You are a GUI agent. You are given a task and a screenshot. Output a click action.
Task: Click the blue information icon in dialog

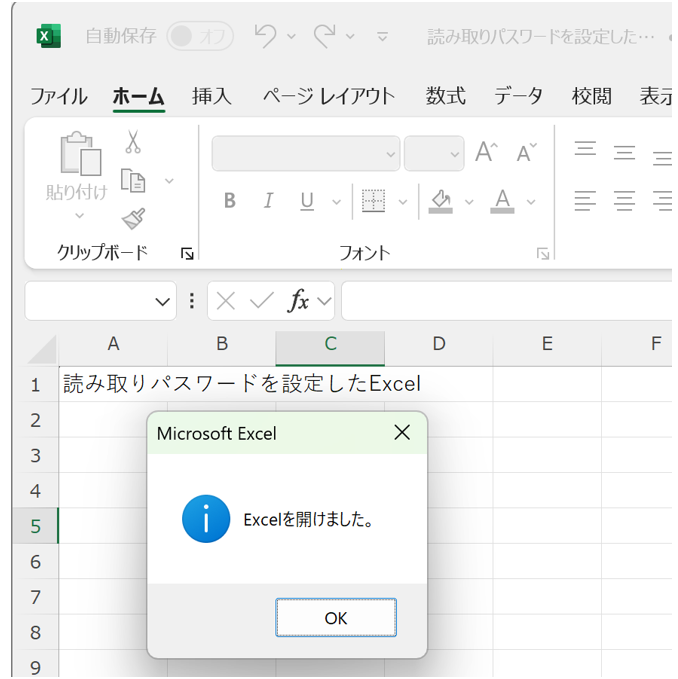(206, 519)
